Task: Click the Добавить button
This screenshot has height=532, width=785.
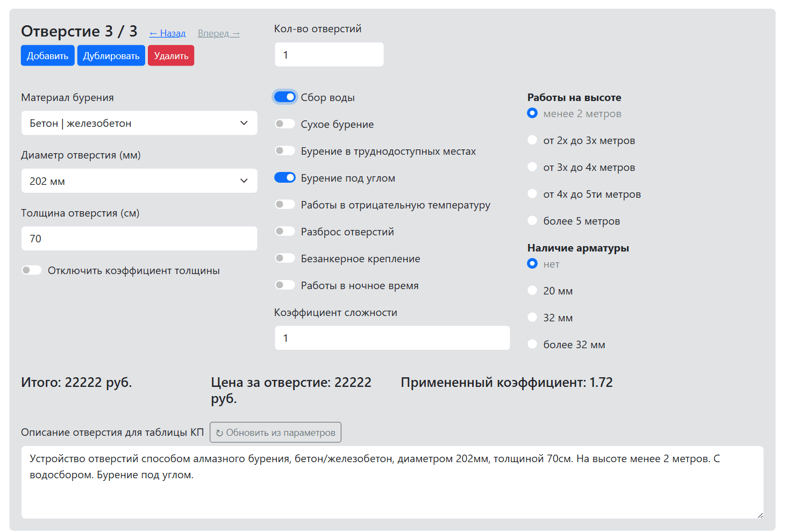Action: click(x=48, y=55)
